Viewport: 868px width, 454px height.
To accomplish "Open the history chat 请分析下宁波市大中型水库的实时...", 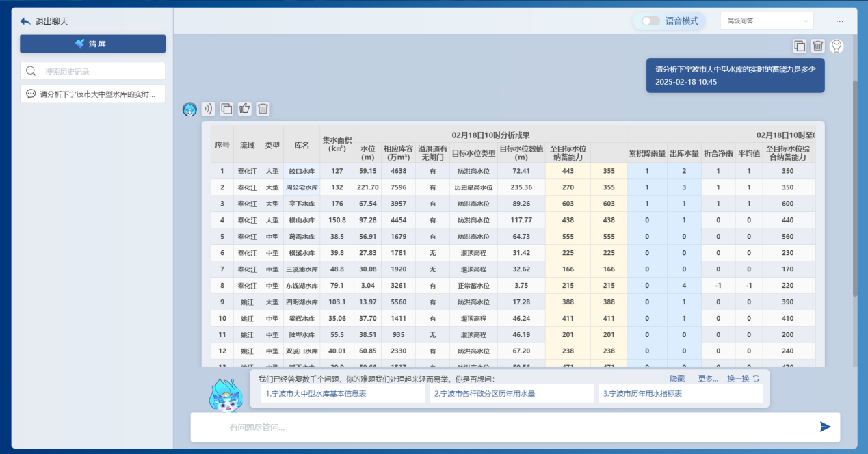I will pos(92,94).
